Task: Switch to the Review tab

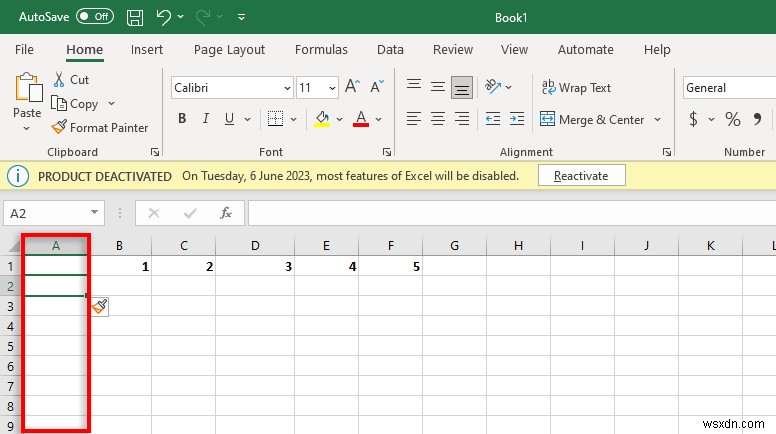Action: [x=453, y=49]
